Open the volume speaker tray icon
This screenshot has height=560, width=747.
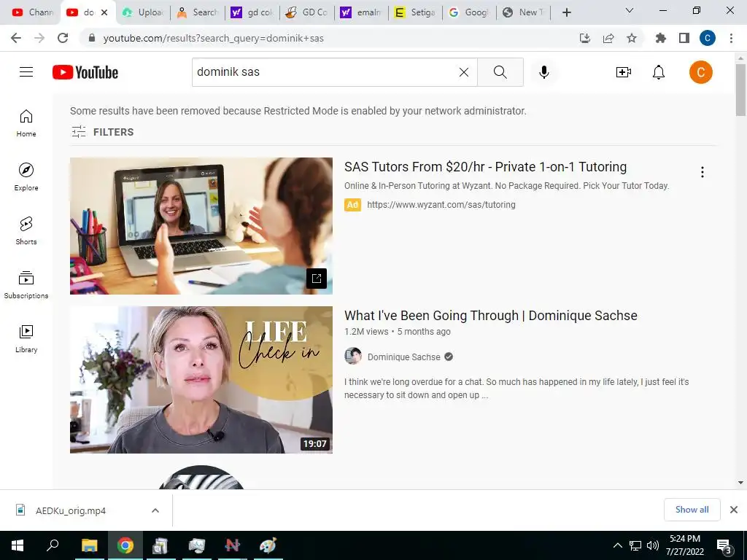(653, 545)
